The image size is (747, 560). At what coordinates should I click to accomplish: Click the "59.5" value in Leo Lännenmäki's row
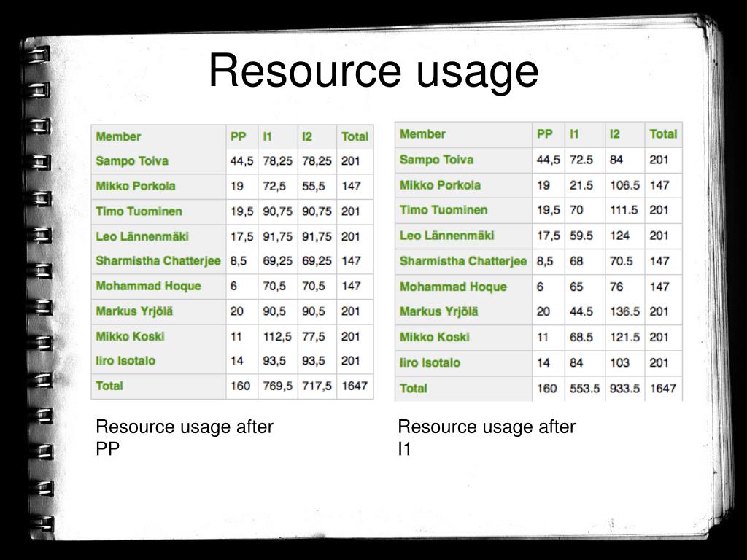[581, 236]
